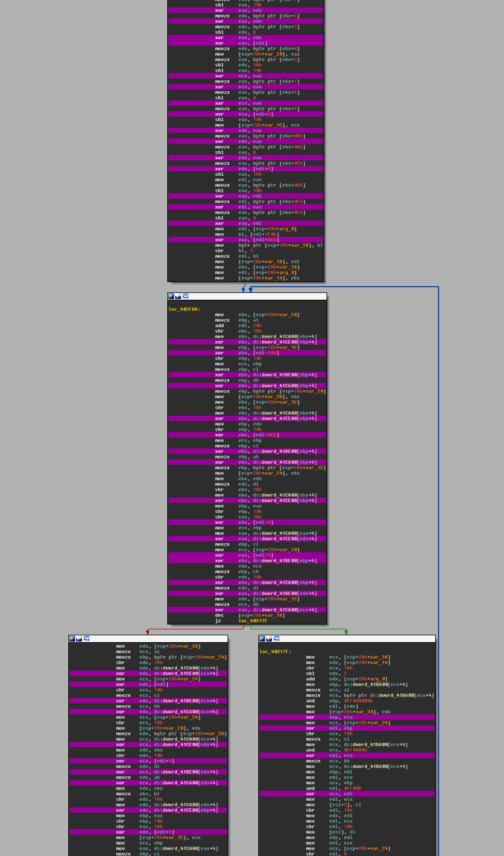Click the 0FF000000h constant in right node

tap(358, 701)
